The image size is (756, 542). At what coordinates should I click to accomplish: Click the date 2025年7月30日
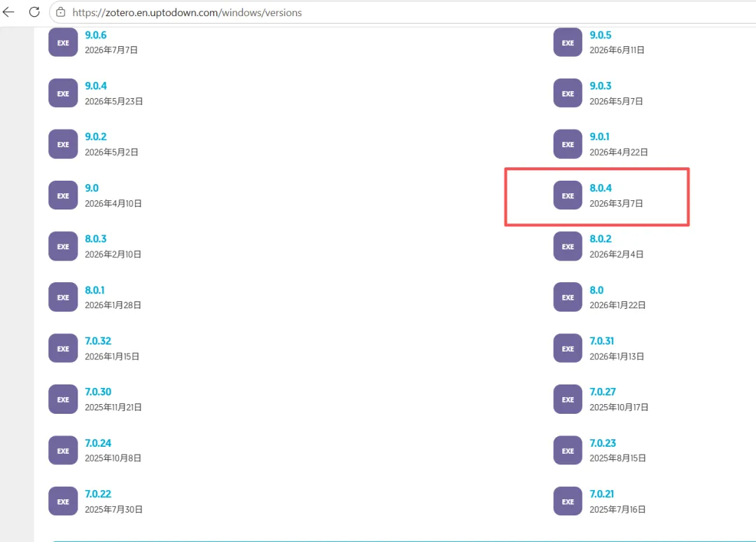(x=114, y=509)
